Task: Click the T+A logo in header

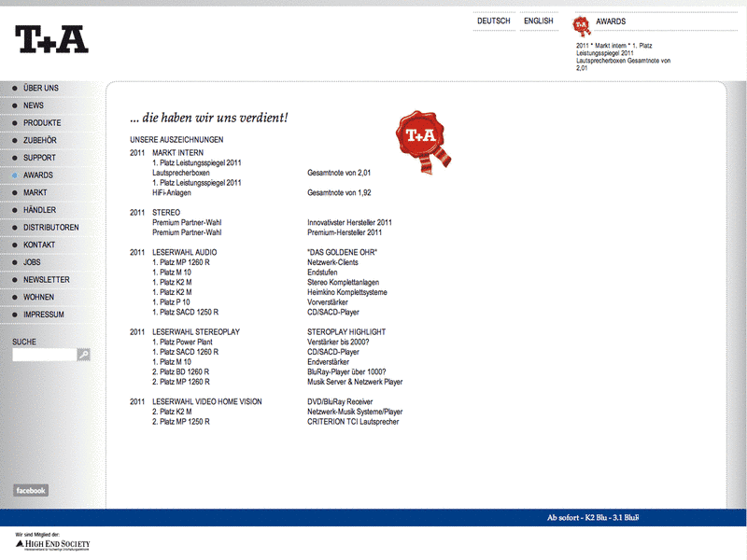Action: pyautogui.click(x=51, y=39)
